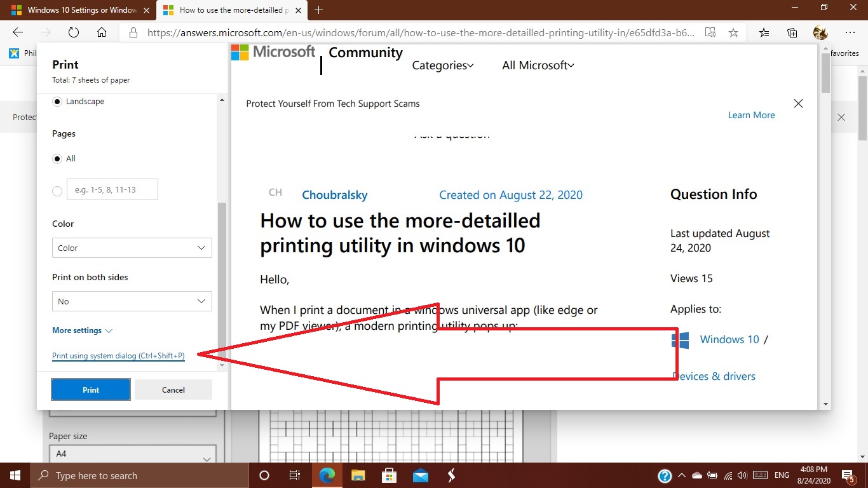Screen dimensions: 868x488
Task: Open the Favorites list icon in the toolbar
Action: (x=764, y=32)
